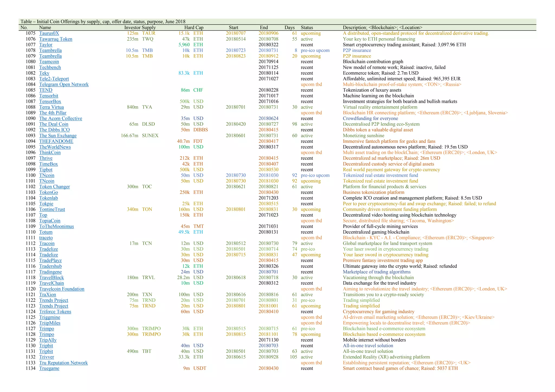Open the Travelcoin Foundation link
This screenshot has height=392, width=555.
(62, 289)
